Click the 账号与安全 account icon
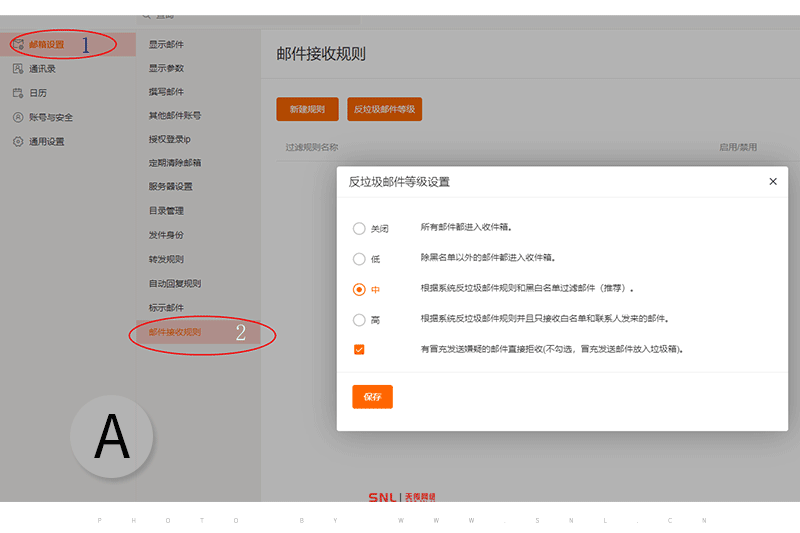The height and width of the screenshot is (533, 800). (x=18, y=117)
